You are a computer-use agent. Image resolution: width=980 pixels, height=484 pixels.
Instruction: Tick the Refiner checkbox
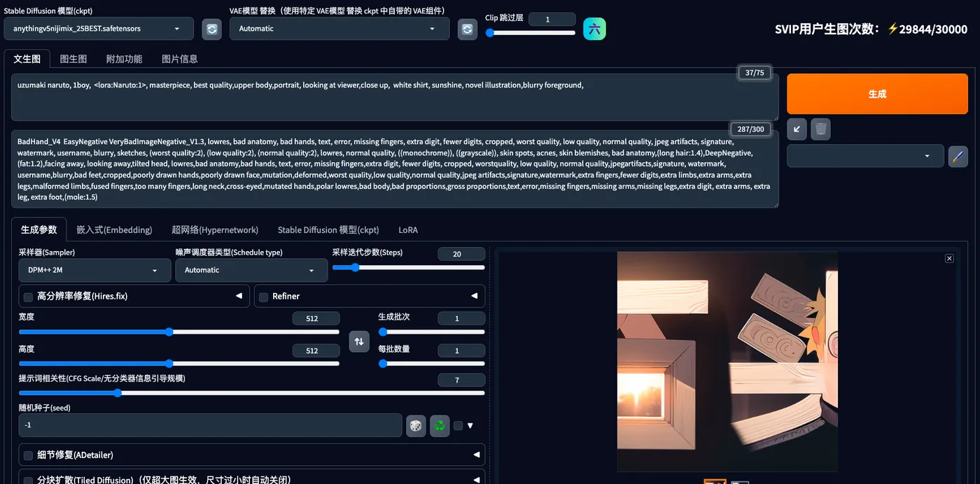tap(264, 297)
